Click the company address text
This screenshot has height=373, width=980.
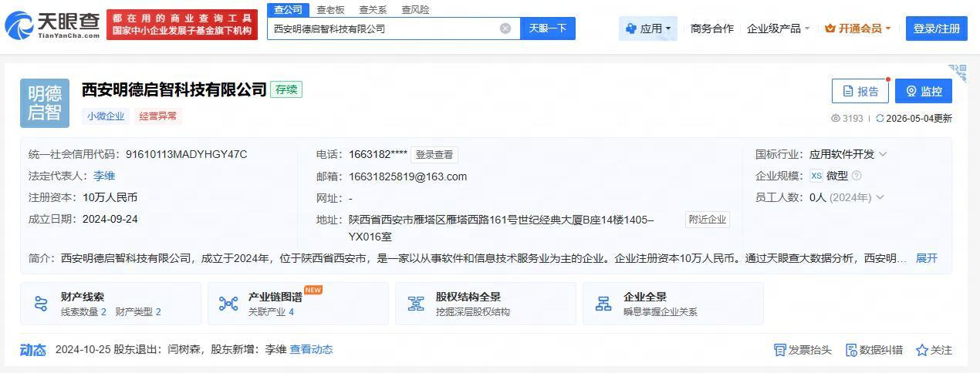coord(501,228)
